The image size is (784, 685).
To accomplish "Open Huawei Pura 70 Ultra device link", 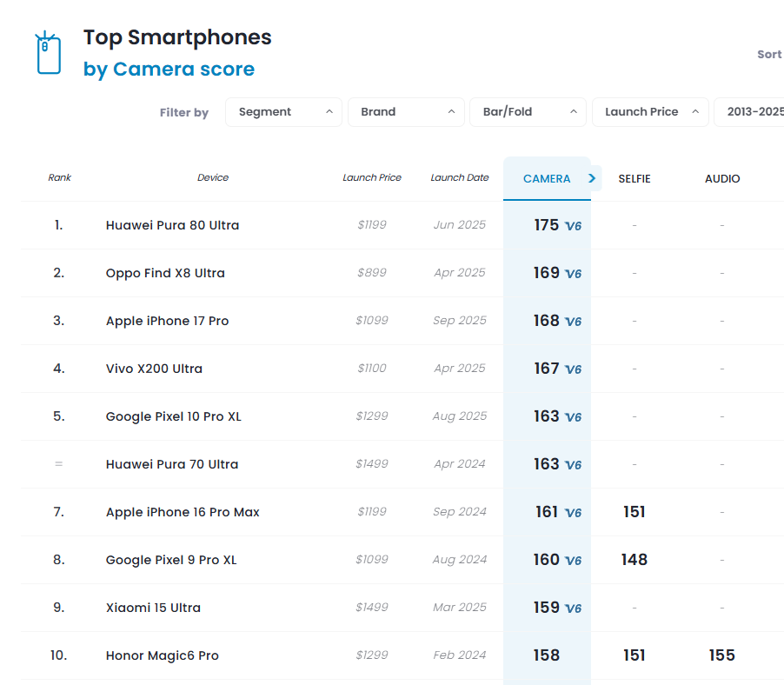I will coord(172,464).
